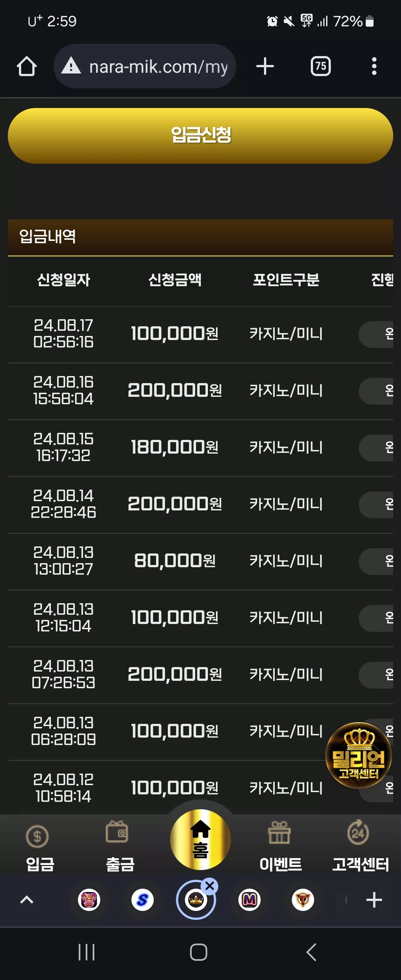Tap the browser home icon
Image resolution: width=401 pixels, height=980 pixels.
click(x=27, y=66)
